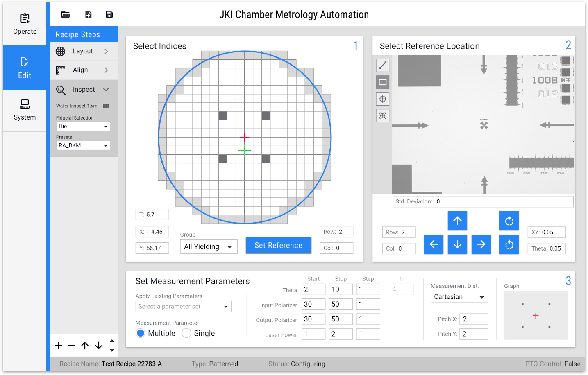Click the open folder icon in toolbar

(x=66, y=15)
